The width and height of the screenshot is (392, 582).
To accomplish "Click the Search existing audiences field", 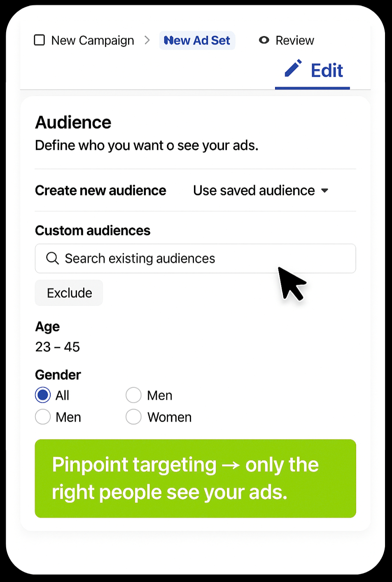I will coord(195,258).
